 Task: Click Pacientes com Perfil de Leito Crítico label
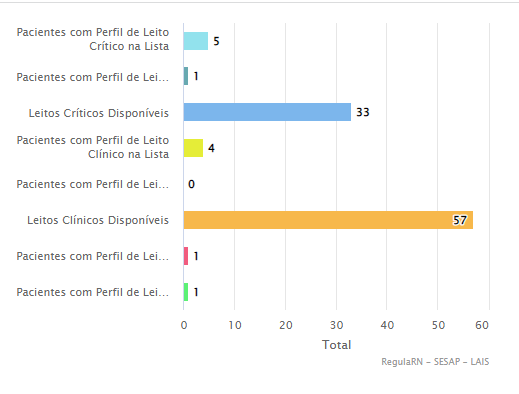[93, 39]
